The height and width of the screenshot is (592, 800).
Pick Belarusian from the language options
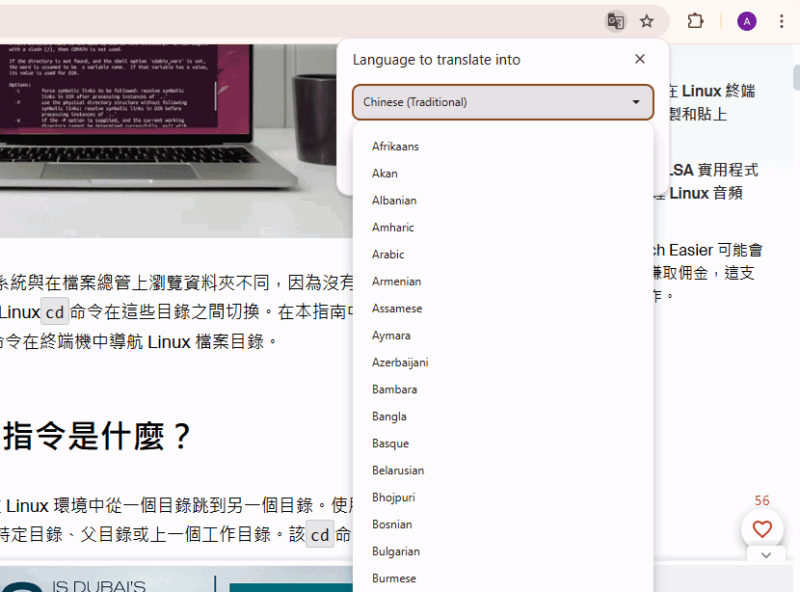point(399,470)
